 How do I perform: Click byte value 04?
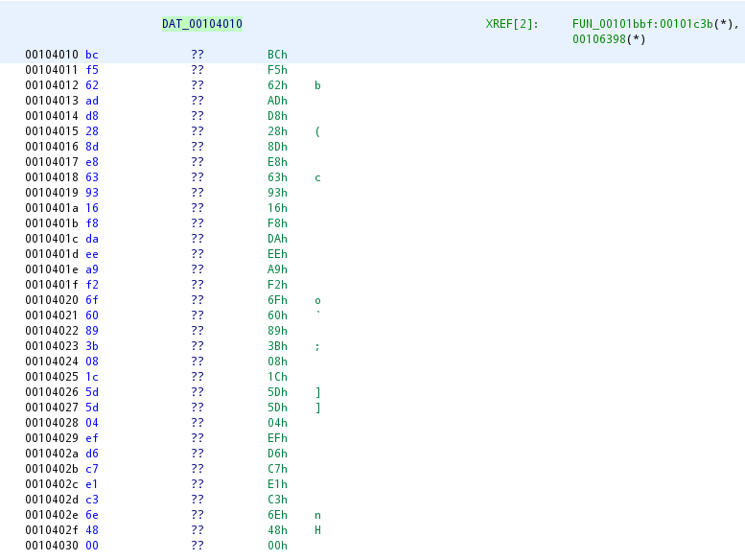click(x=92, y=423)
